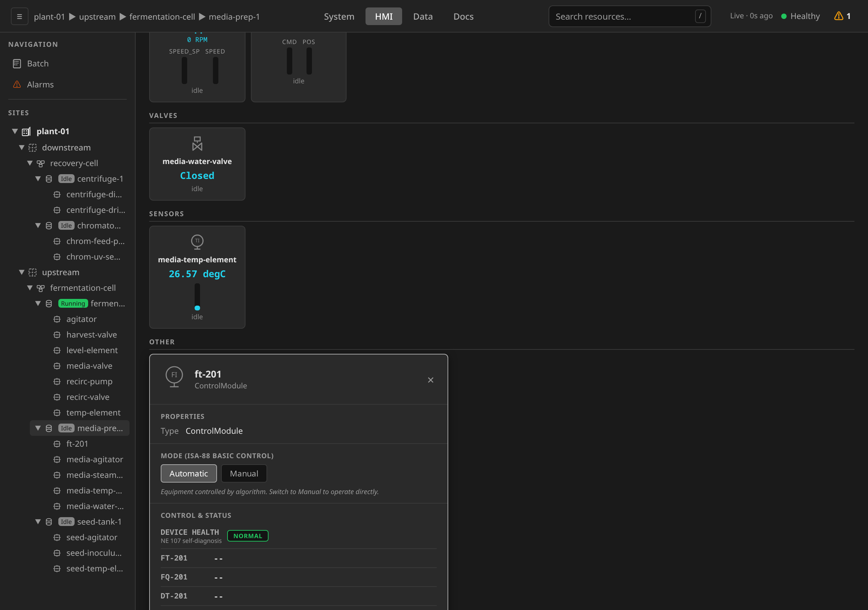Click the plant-01 building icon
This screenshot has height=610, width=868.
26,131
